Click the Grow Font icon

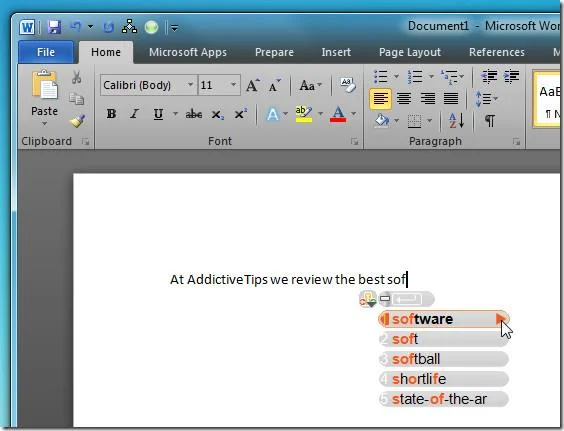(253, 85)
